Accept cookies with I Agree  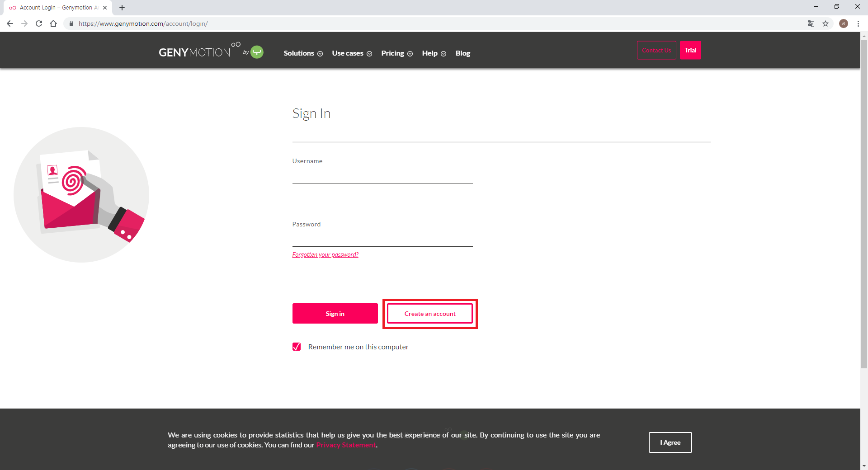point(670,442)
